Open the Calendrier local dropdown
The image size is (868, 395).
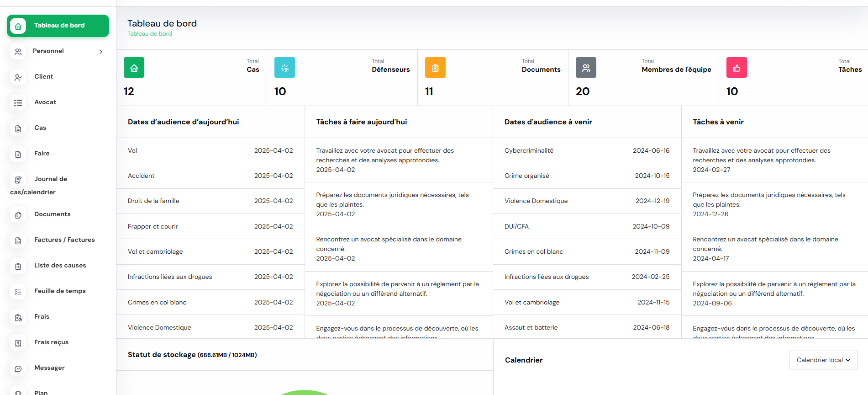pos(823,360)
